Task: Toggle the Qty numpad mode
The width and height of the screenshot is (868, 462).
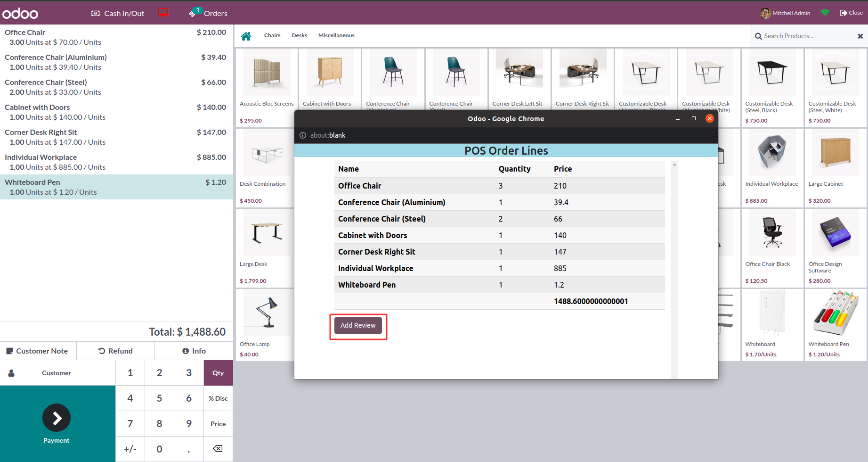Action: [218, 373]
